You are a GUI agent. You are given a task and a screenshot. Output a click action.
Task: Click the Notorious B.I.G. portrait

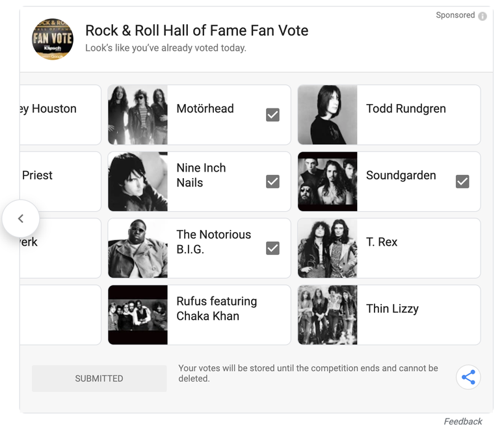138,248
